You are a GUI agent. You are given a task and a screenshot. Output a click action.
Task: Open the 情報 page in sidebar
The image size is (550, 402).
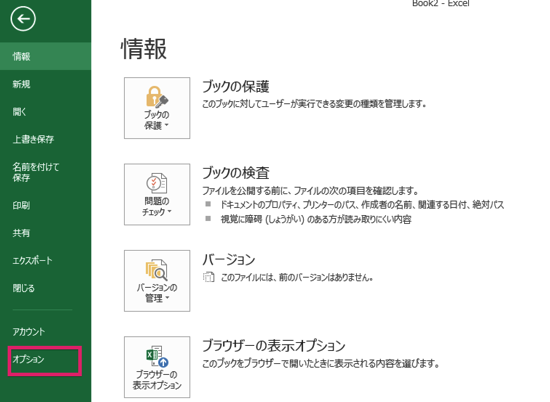pyautogui.click(x=46, y=56)
